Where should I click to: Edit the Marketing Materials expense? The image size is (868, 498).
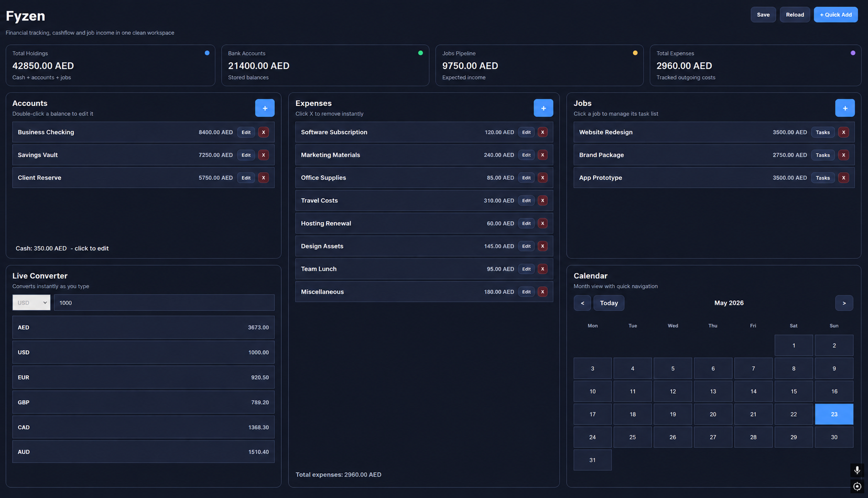click(x=526, y=155)
